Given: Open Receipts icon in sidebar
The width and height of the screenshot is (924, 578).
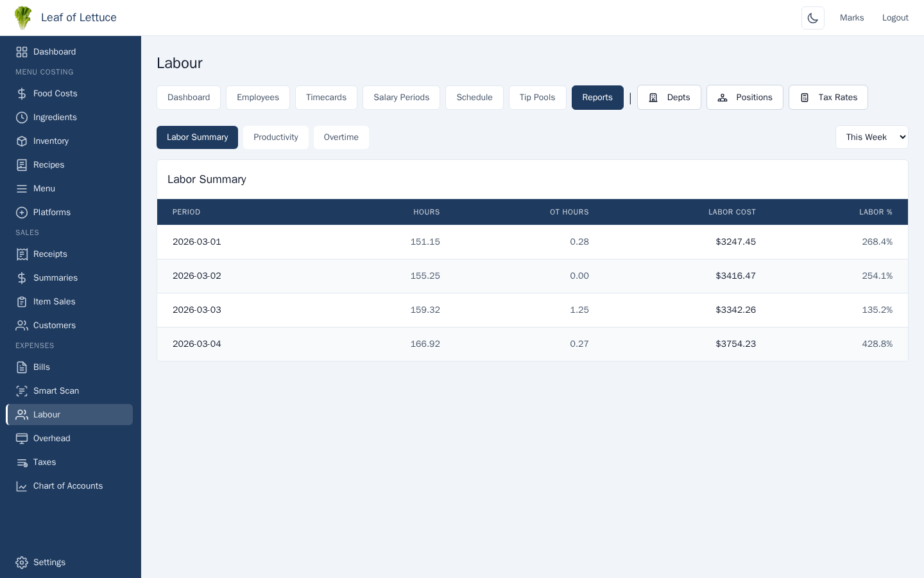Looking at the screenshot, I should (x=22, y=254).
